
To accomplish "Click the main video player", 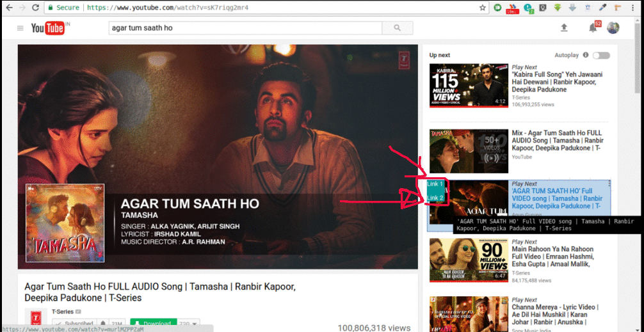I will (218, 157).
